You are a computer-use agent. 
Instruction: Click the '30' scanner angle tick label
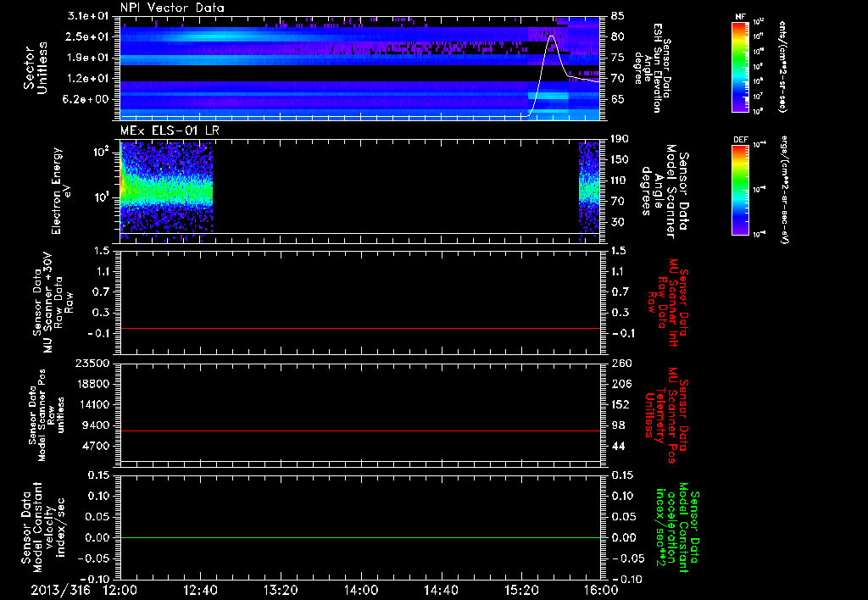pyautogui.click(x=618, y=222)
